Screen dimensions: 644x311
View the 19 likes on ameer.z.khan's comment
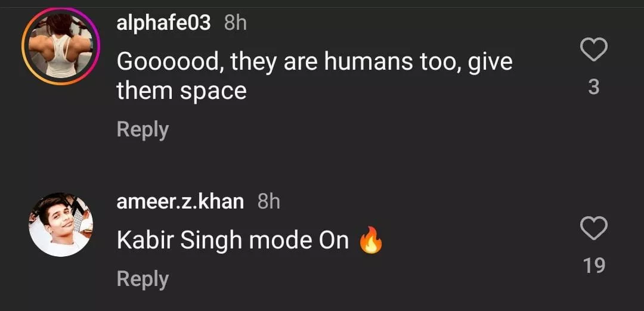594,266
